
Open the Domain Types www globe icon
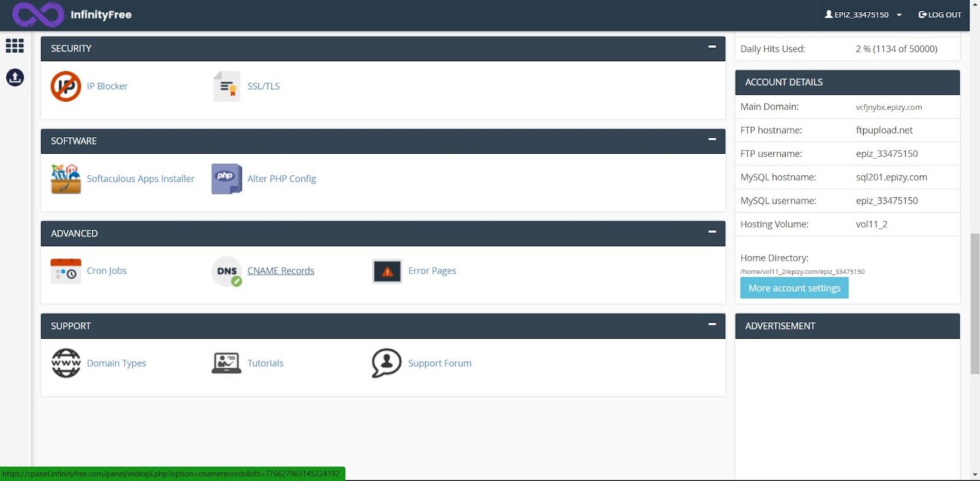tap(66, 363)
